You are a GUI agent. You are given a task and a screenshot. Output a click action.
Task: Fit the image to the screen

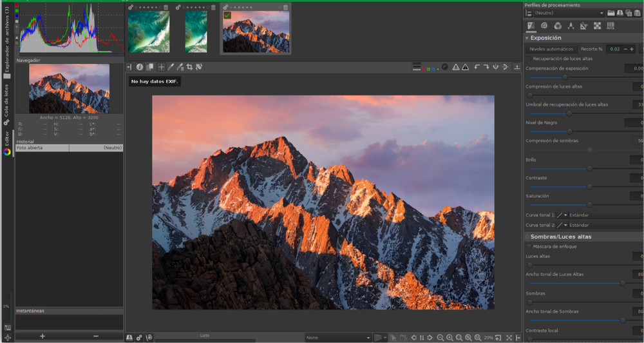[x=459, y=338]
